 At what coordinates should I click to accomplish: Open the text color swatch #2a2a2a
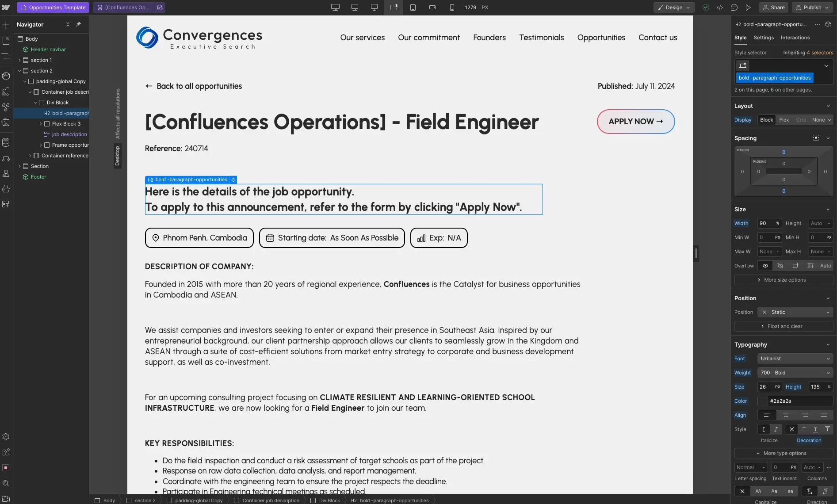tap(763, 401)
